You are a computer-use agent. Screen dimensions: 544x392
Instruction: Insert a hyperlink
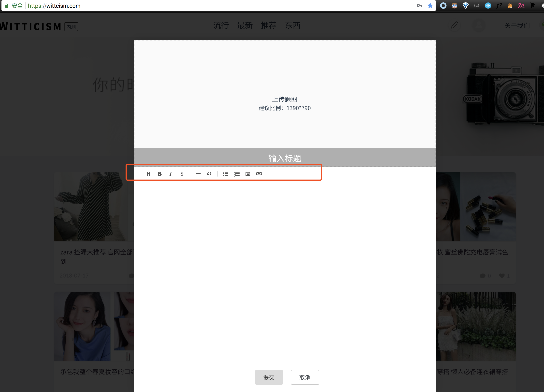point(259,174)
